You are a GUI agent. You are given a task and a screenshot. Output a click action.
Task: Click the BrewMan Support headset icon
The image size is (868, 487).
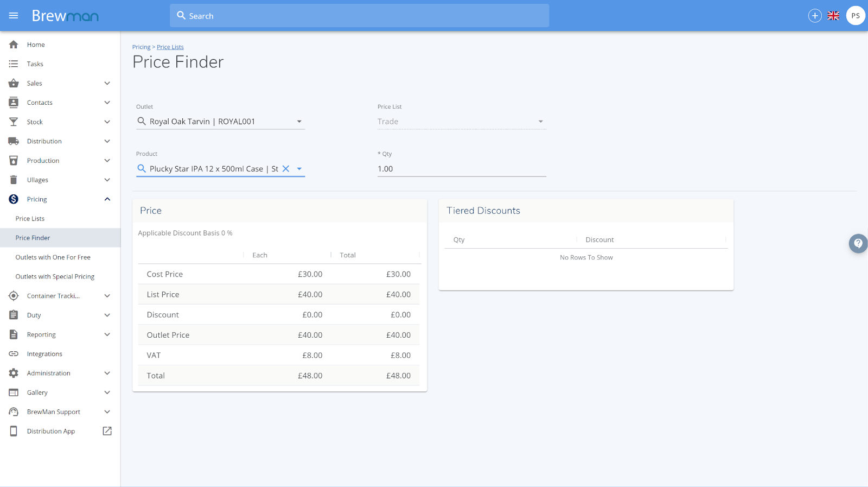pyautogui.click(x=14, y=412)
